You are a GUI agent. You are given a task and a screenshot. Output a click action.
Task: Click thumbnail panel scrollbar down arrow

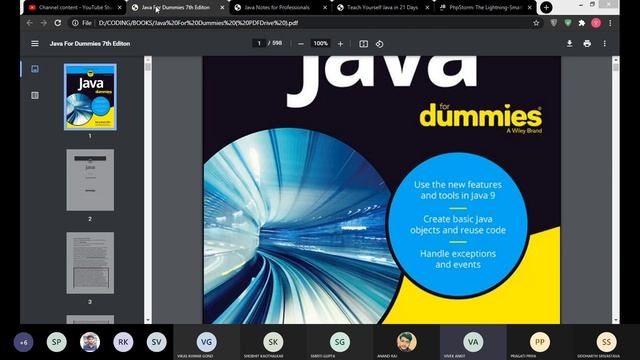pos(148,320)
